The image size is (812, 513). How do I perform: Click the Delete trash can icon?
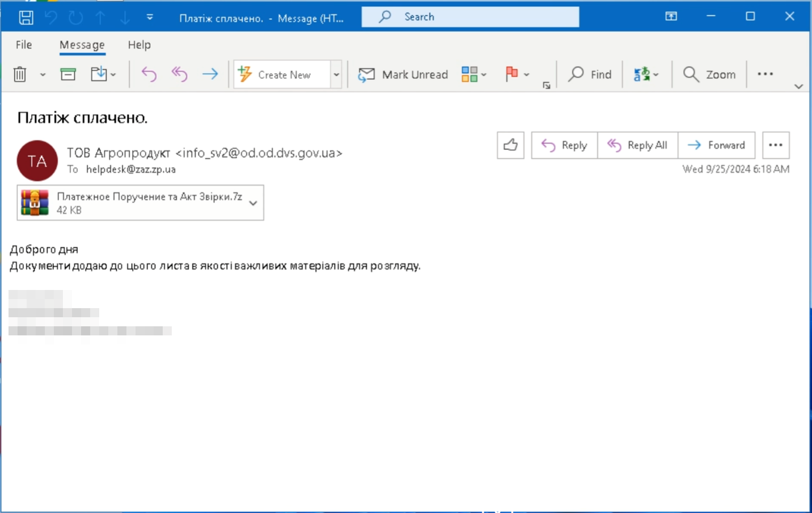(20, 74)
